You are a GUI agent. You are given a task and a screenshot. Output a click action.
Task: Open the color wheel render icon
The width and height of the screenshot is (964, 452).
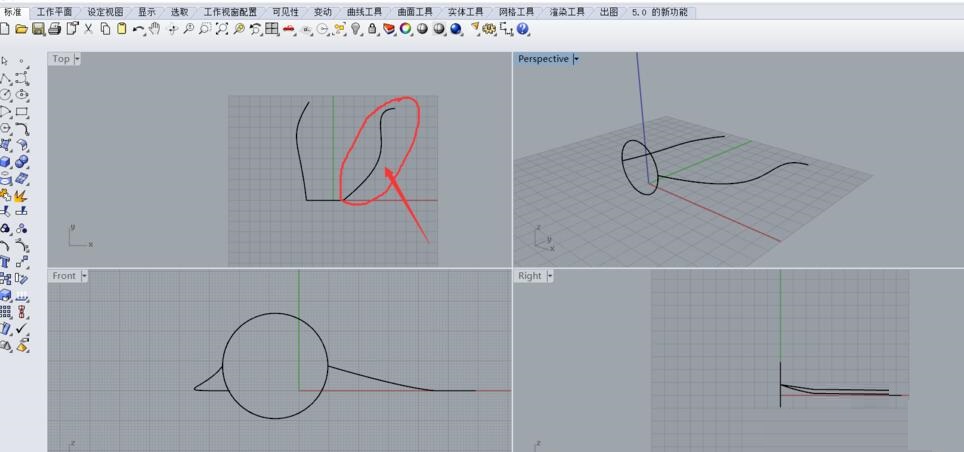(x=406, y=29)
